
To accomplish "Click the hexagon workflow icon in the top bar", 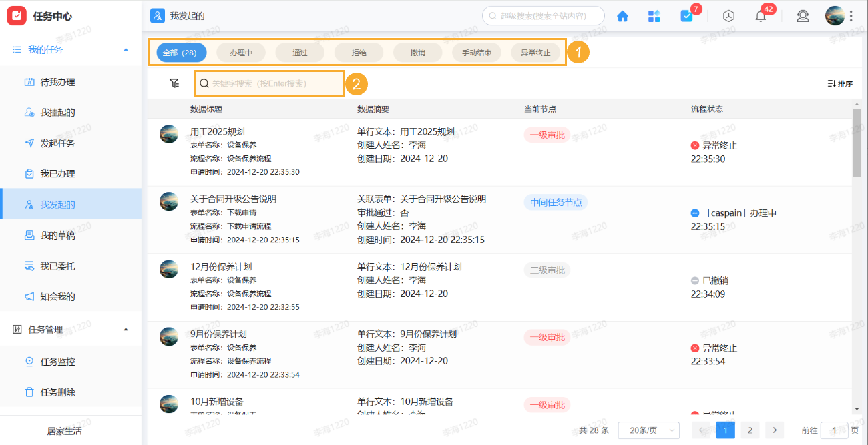I will click(x=728, y=15).
